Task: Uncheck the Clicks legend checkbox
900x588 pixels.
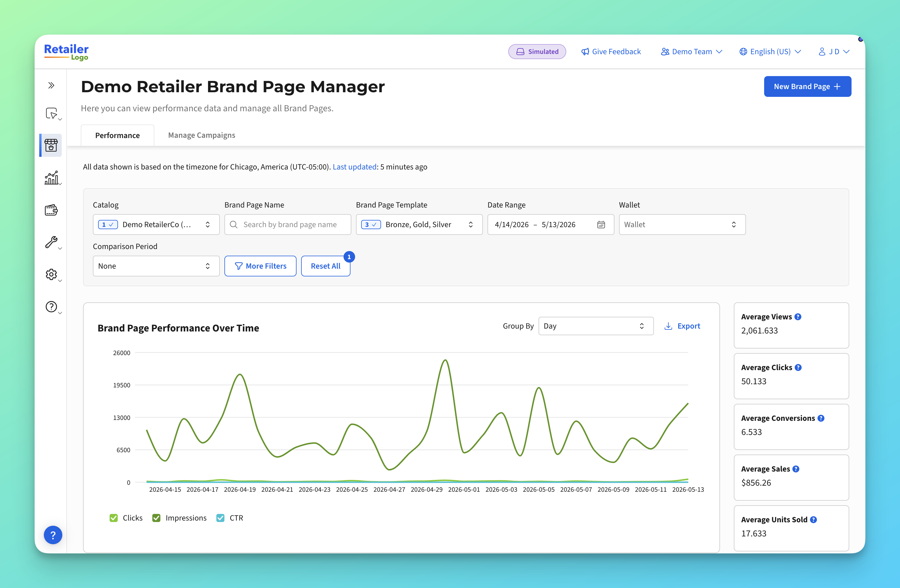Action: 113,518
